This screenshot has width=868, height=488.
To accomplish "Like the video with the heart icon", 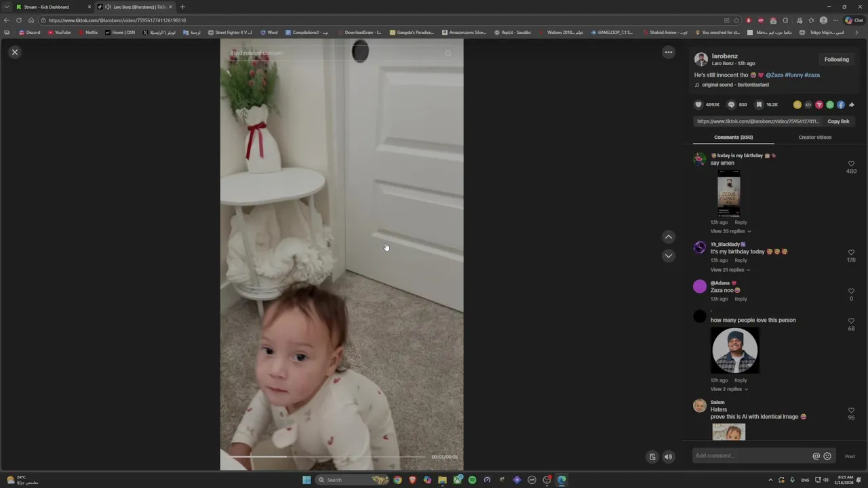I will [x=698, y=104].
